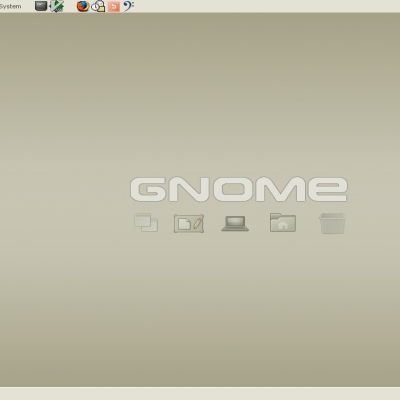Open the System menu in the panel
Image resolution: width=400 pixels, height=400 pixels.
point(10,6)
